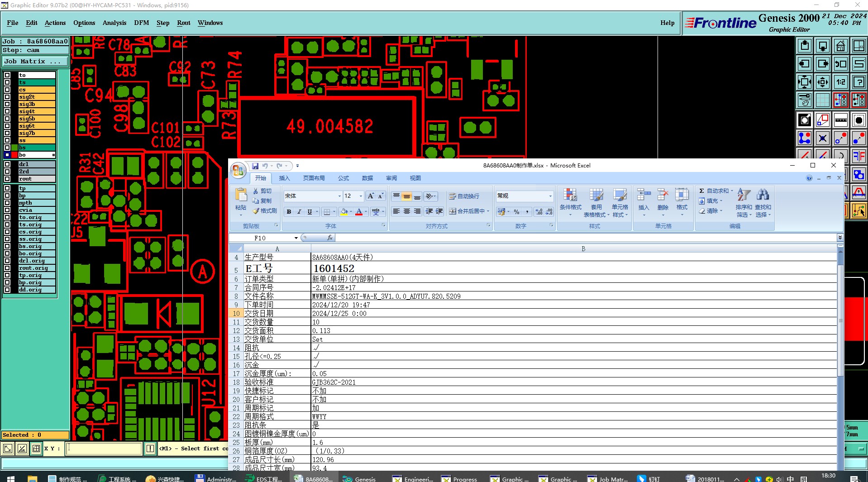
Task: Toggle the checkbox for layer 'npth'
Action: (x=7, y=203)
